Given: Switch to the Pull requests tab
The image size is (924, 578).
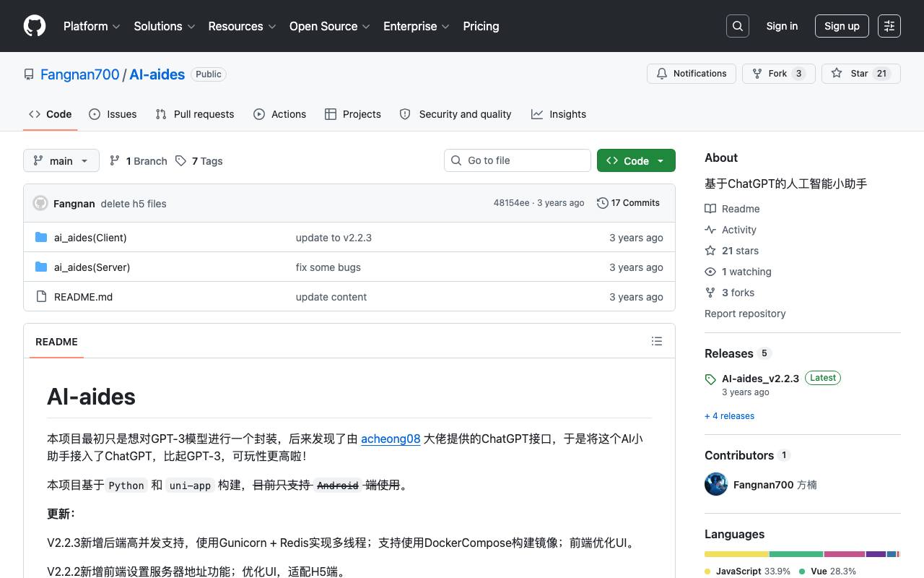Looking at the screenshot, I should 195,114.
